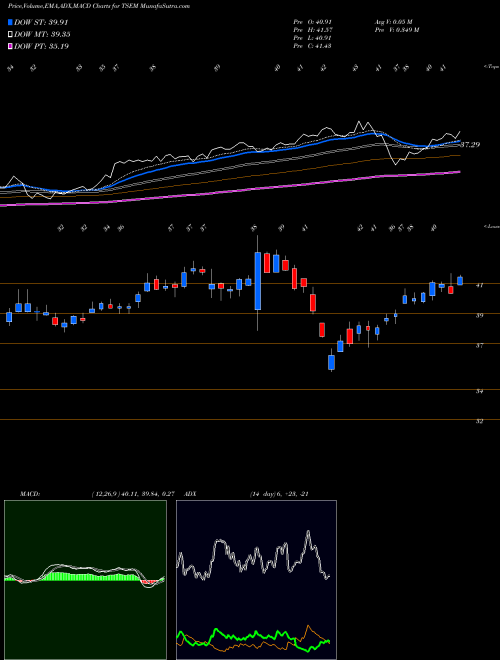Select the DOW PT: 35.19 label
This screenshot has height=660, width=500.
41,46
